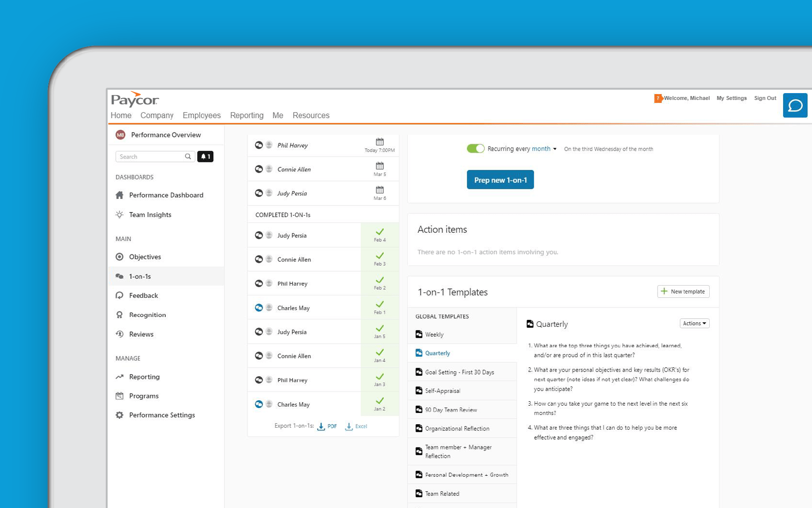Click the Sign Out link
Viewport: 812px width, 508px height.
(765, 98)
